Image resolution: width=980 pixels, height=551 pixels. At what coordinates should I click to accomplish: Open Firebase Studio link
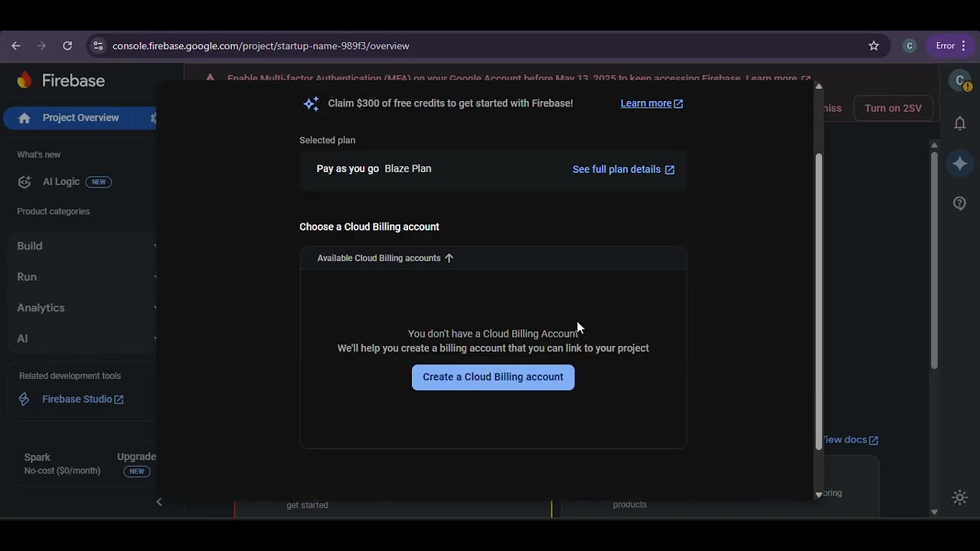(x=83, y=399)
